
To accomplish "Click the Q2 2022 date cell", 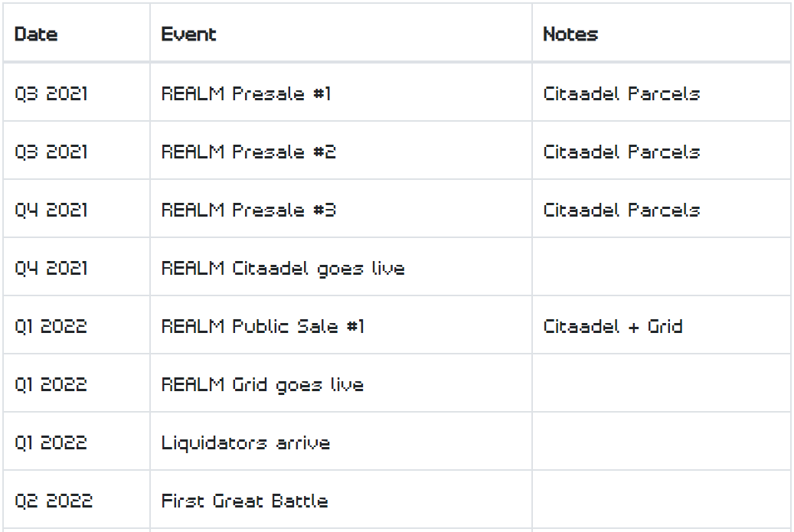I will click(77, 500).
